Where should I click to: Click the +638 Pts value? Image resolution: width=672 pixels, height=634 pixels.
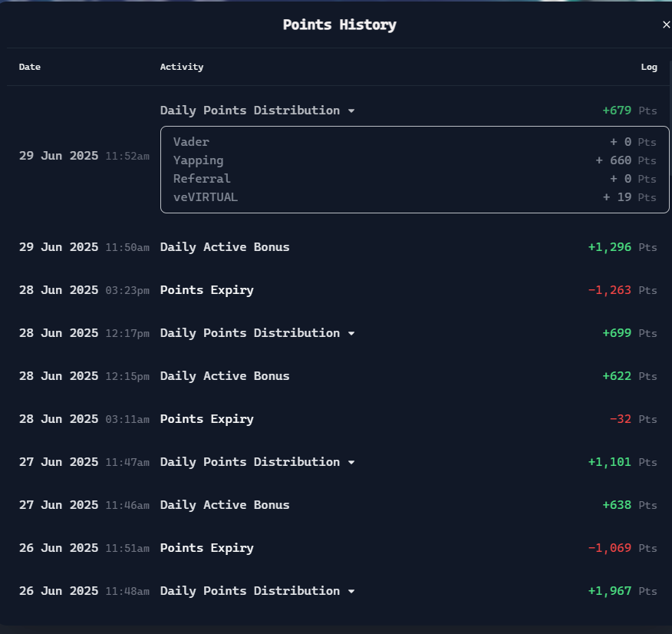click(x=630, y=505)
